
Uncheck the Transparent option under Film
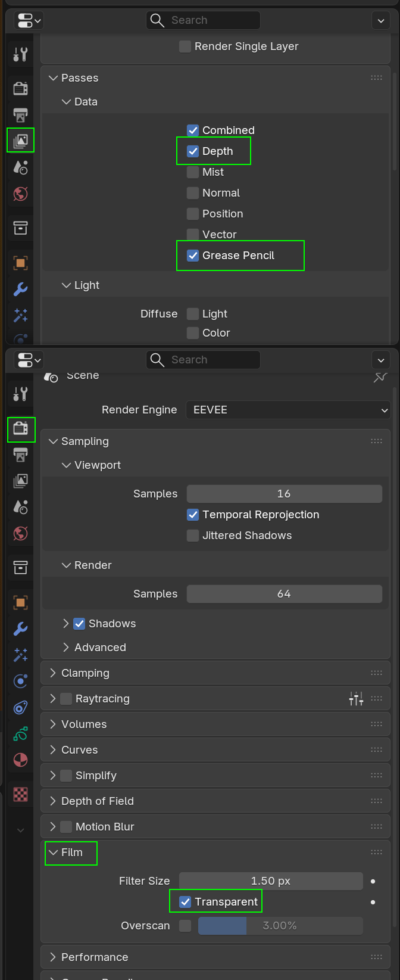point(185,901)
